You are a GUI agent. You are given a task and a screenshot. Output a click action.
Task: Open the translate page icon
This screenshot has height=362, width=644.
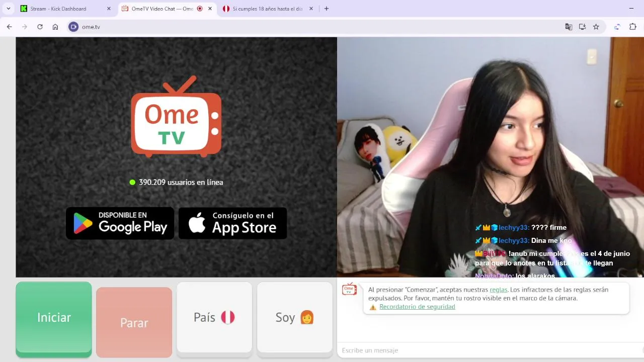(569, 27)
